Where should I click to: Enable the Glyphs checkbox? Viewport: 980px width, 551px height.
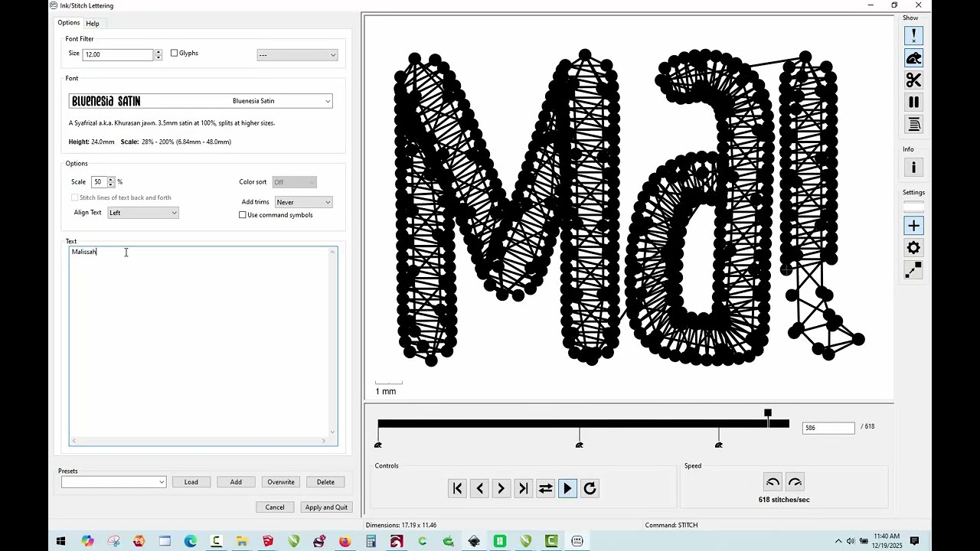[x=174, y=53]
